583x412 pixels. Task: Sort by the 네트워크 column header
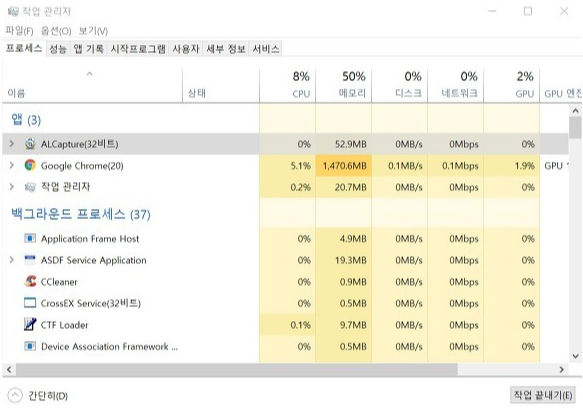456,86
